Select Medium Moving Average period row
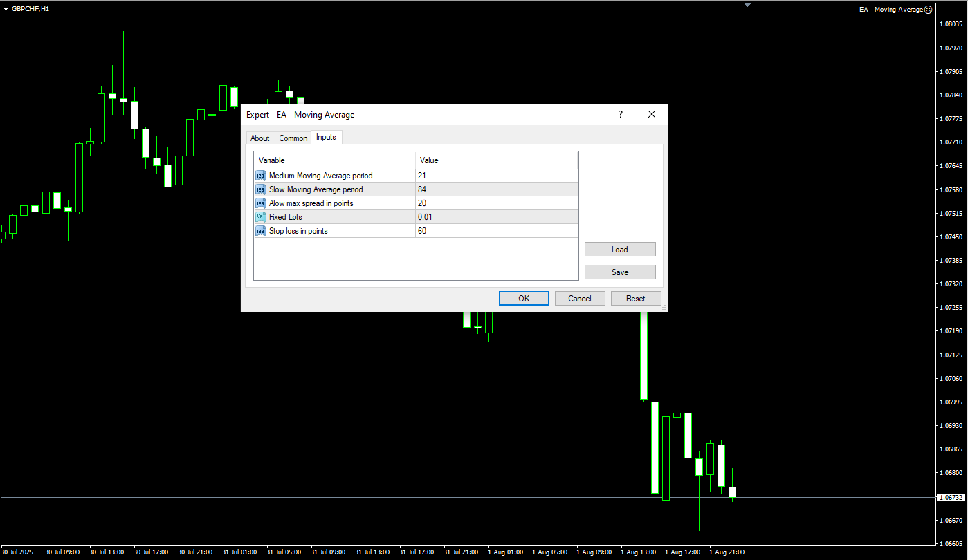 [x=416, y=176]
